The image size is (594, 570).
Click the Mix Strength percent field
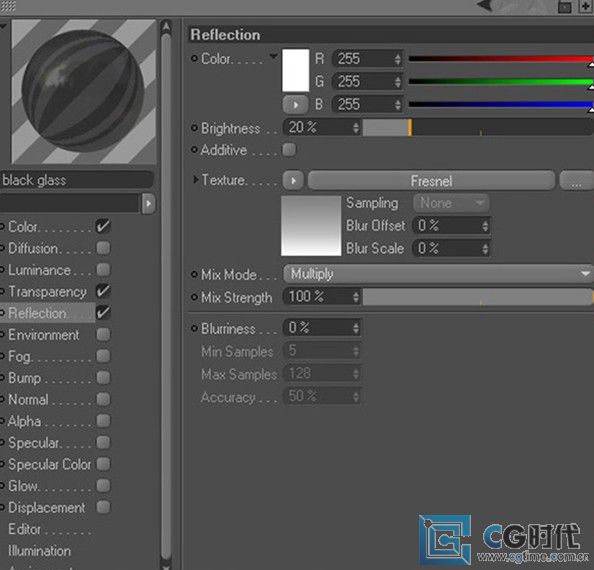pos(322,297)
